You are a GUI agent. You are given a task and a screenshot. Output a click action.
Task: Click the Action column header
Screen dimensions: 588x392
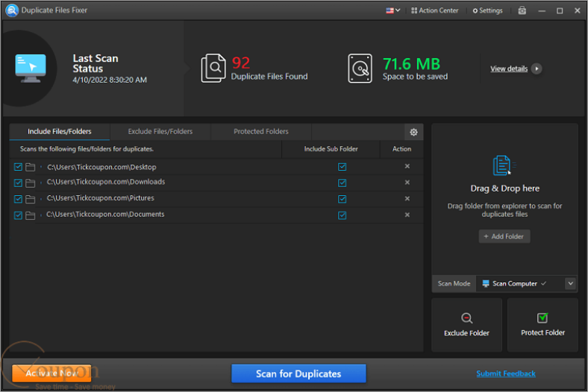(x=401, y=149)
